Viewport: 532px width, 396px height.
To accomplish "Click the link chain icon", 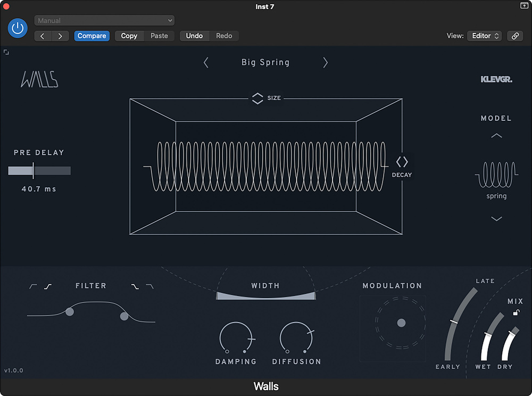I will pos(514,36).
